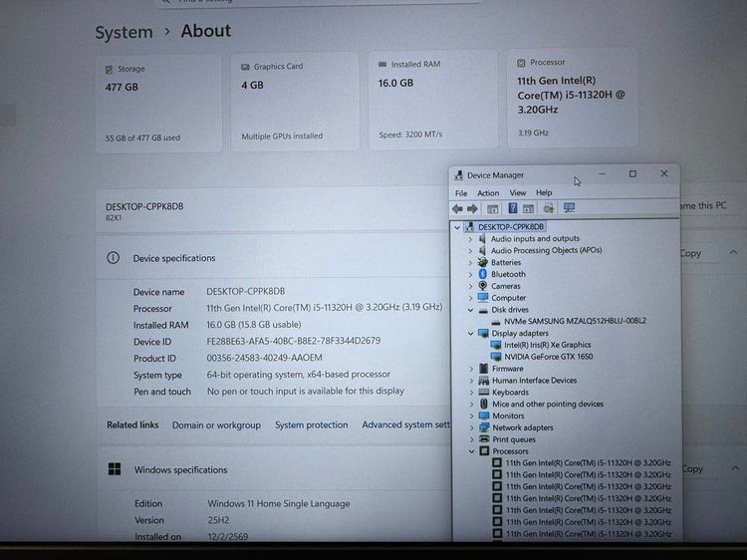Click the Human Interface Devices icon
Image resolution: width=747 pixels, height=560 pixels.
click(x=483, y=380)
